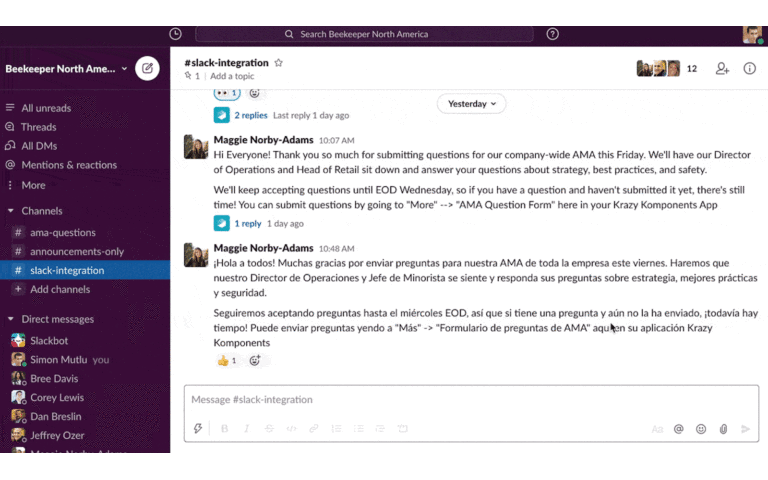Show channel details info icon
768x480 pixels.
click(749, 69)
